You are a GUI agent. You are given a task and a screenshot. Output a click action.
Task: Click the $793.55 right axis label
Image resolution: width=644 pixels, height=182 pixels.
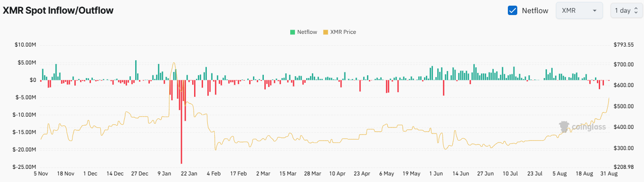coord(623,45)
